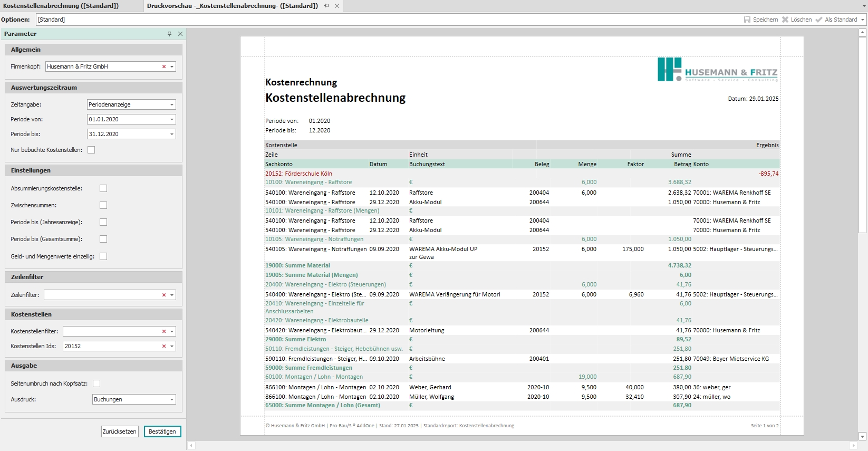This screenshot has width=868, height=451.
Task: Click the Husemann & Fritz logo
Action: tap(717, 70)
